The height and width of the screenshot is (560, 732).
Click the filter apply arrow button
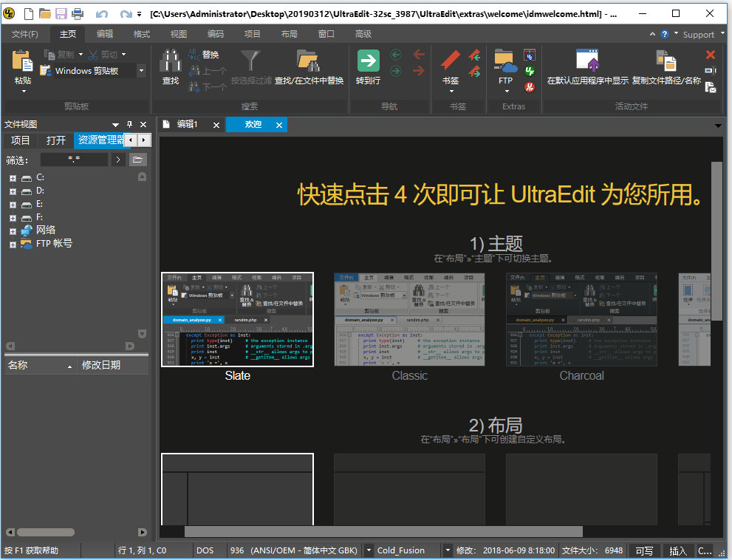coord(117,160)
